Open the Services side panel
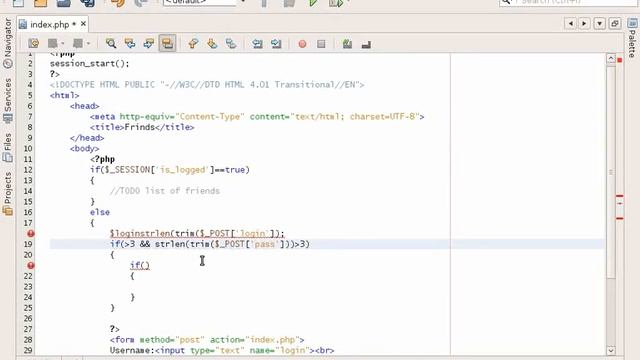The image size is (640, 360). coord(8,100)
